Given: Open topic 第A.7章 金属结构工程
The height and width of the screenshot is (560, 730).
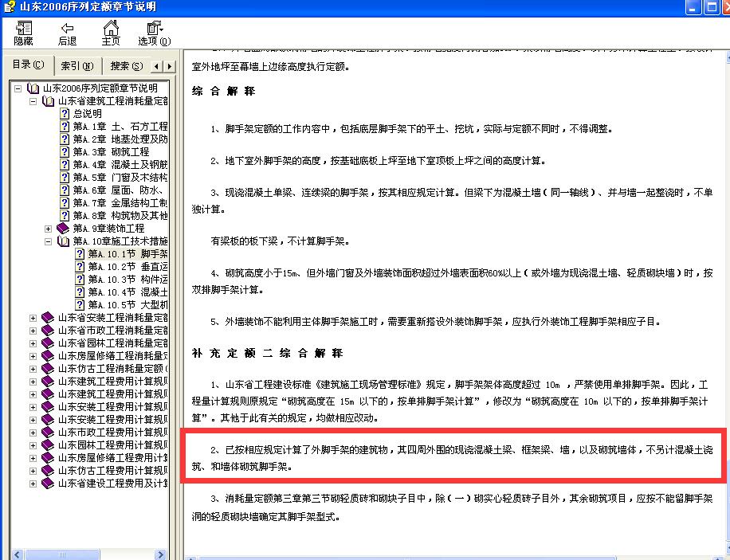Looking at the screenshot, I should 120,203.
